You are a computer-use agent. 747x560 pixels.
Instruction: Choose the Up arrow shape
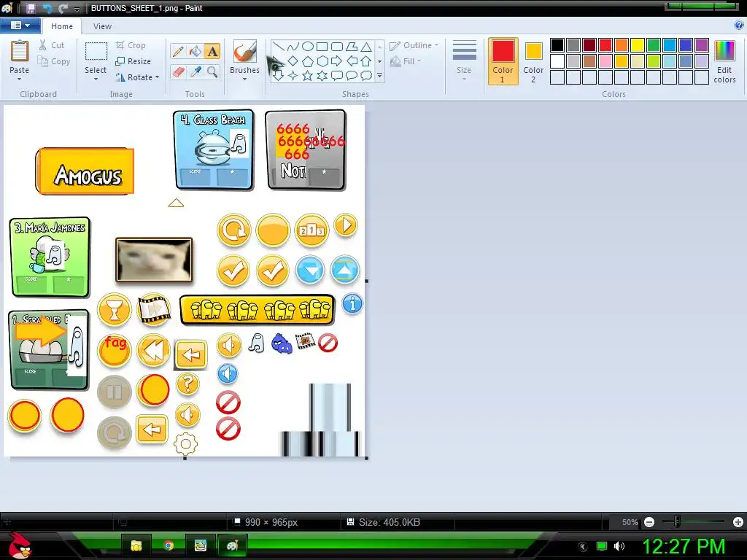click(x=366, y=61)
